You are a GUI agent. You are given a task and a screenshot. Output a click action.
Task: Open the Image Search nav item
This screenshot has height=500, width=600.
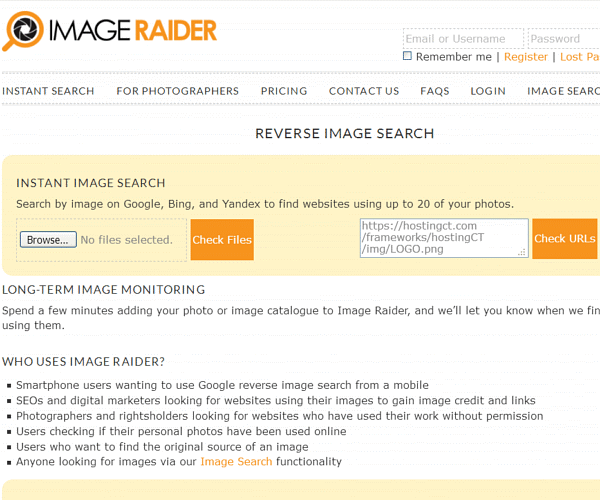(x=563, y=91)
